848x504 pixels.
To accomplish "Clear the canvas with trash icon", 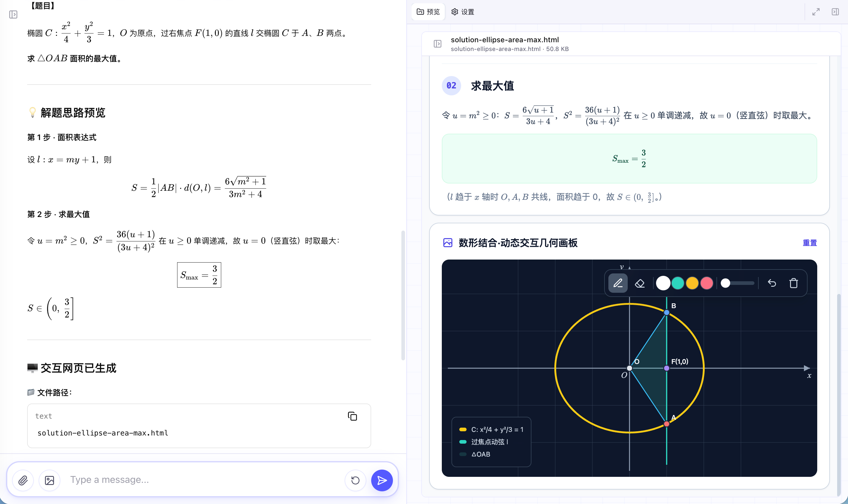I will (x=793, y=283).
